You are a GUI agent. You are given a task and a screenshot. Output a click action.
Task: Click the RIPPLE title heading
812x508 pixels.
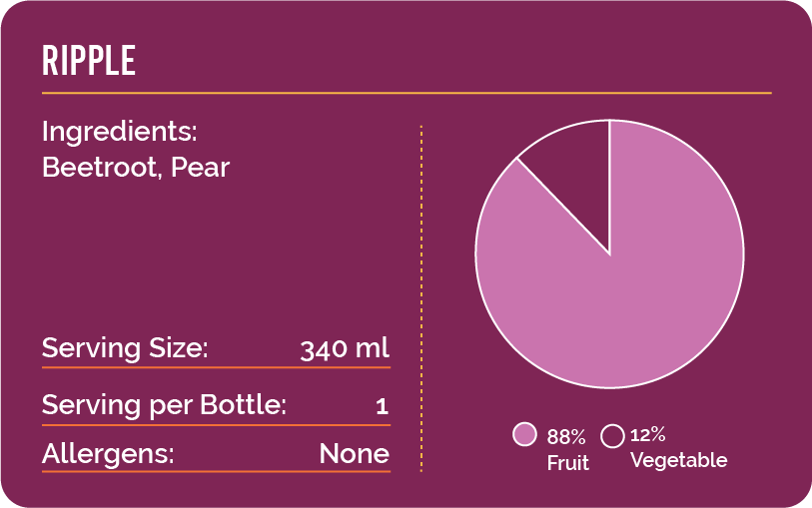pyautogui.click(x=89, y=61)
